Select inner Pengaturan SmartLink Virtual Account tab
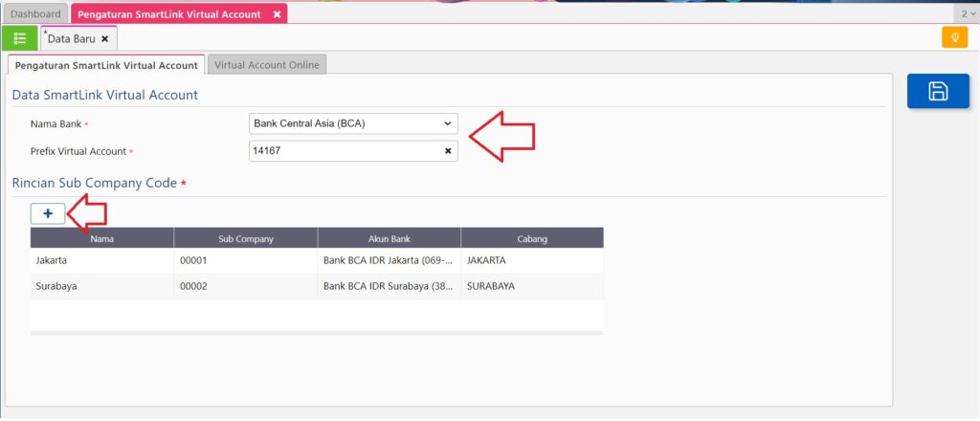Image resolution: width=980 pixels, height=421 pixels. point(106,65)
